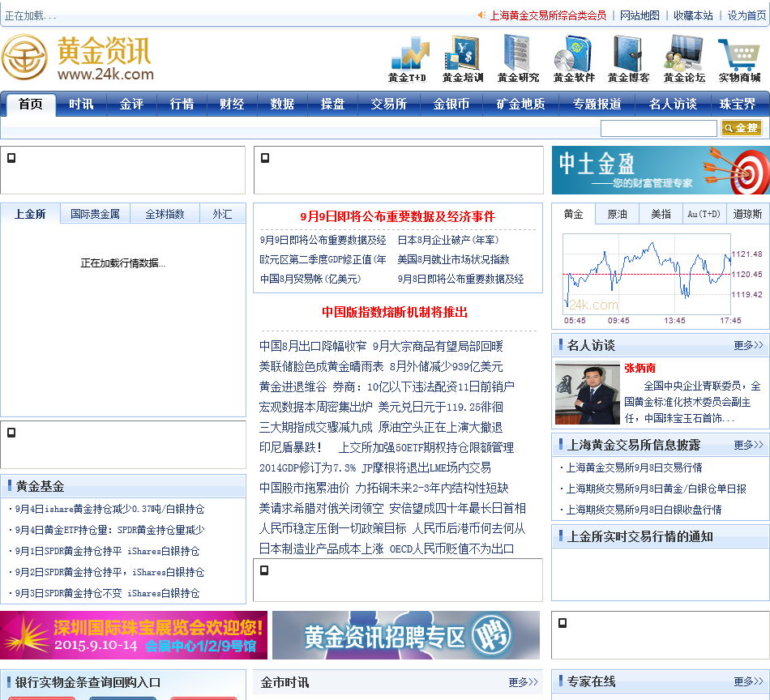The width and height of the screenshot is (770, 700).
Task: Open the 黄金研究 research icon
Action: 517,54
